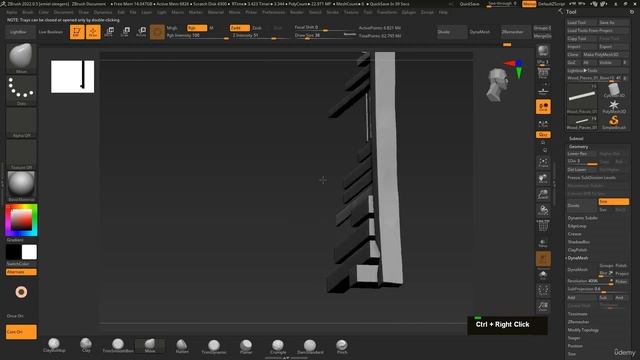Select the Move transform icon
Image resolution: width=640 pixels, height=360 pixels.
[x=109, y=32]
